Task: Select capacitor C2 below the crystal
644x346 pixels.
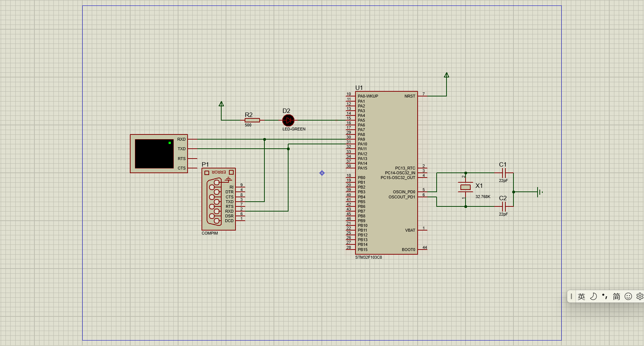Action: tap(504, 206)
